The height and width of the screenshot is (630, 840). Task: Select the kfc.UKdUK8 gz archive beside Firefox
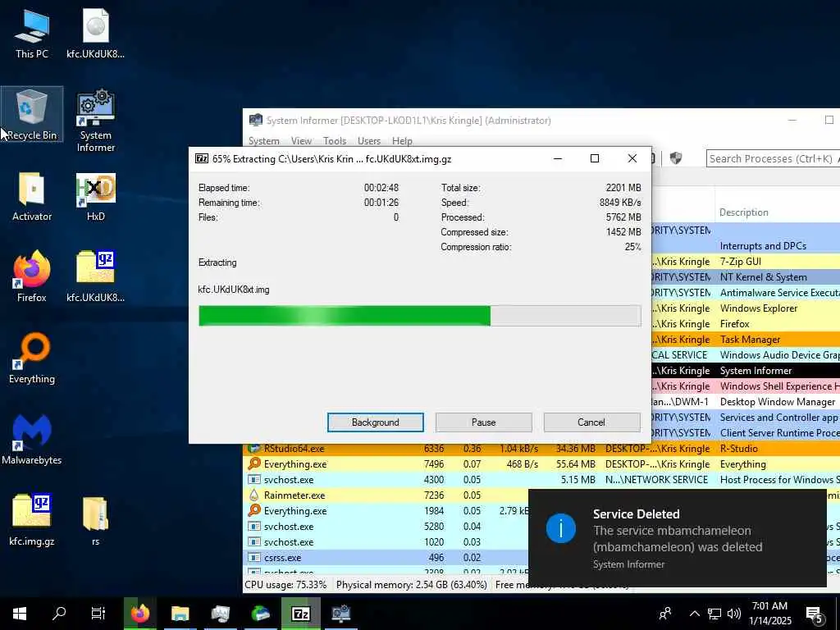(95, 277)
